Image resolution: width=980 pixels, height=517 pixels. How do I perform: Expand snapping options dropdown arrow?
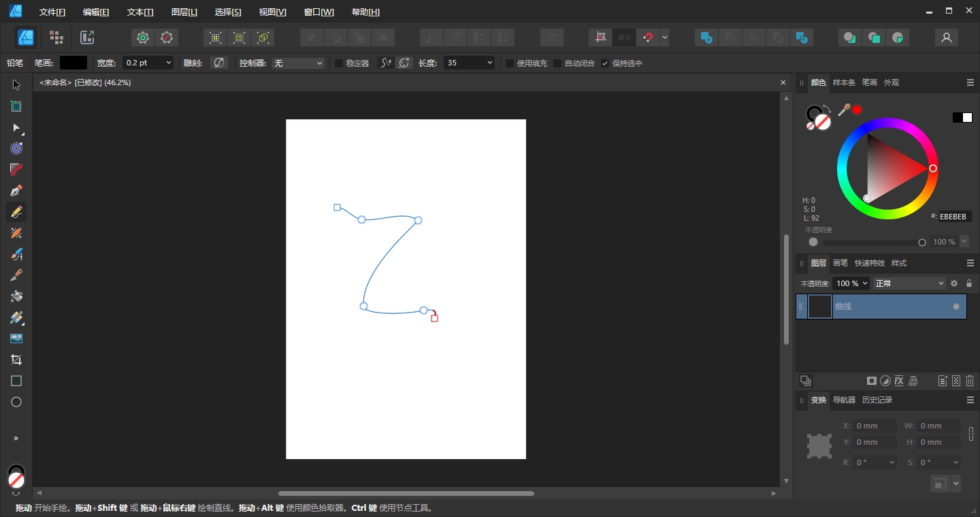pos(665,37)
